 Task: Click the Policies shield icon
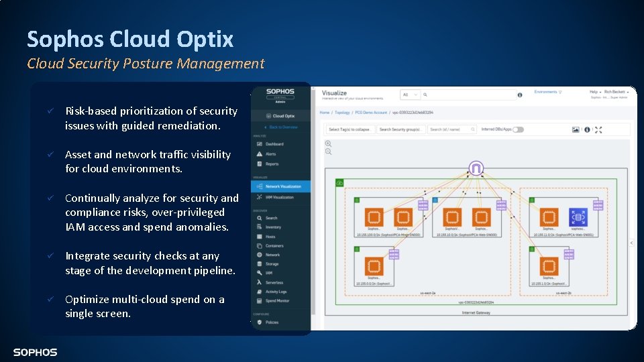coord(259,322)
